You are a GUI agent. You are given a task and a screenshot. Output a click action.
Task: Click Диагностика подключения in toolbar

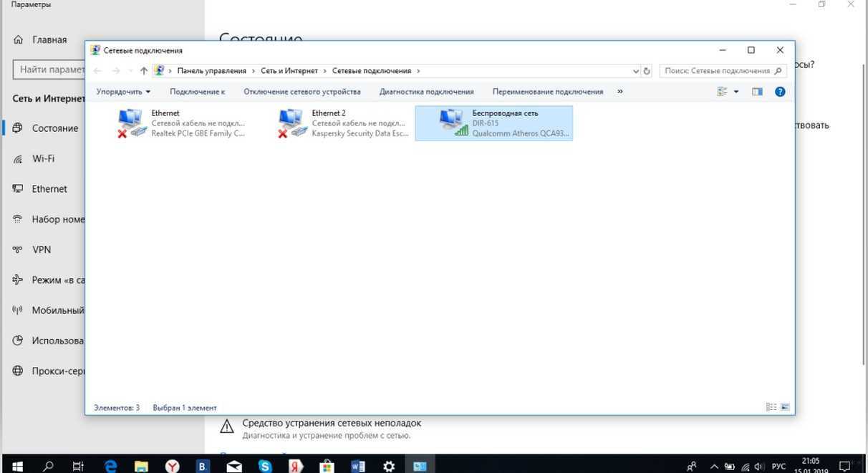click(426, 92)
